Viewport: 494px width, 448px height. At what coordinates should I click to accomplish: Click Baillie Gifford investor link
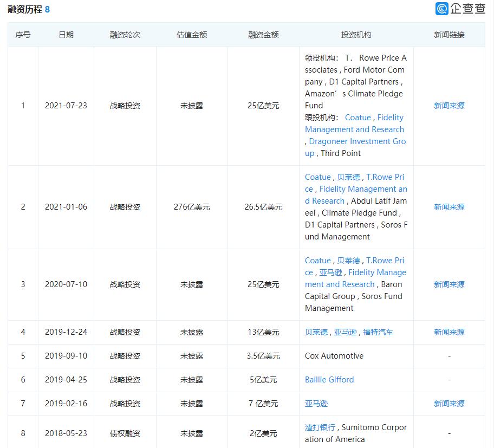click(329, 380)
